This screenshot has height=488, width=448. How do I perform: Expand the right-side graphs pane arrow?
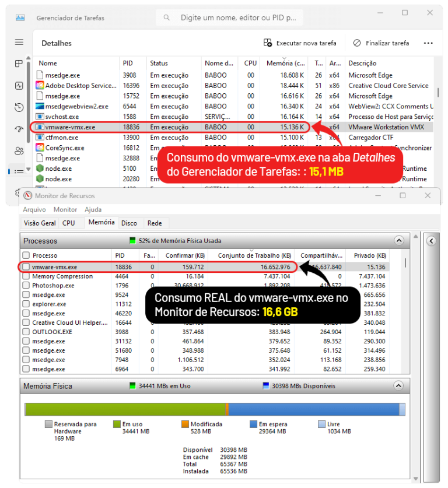[431, 240]
